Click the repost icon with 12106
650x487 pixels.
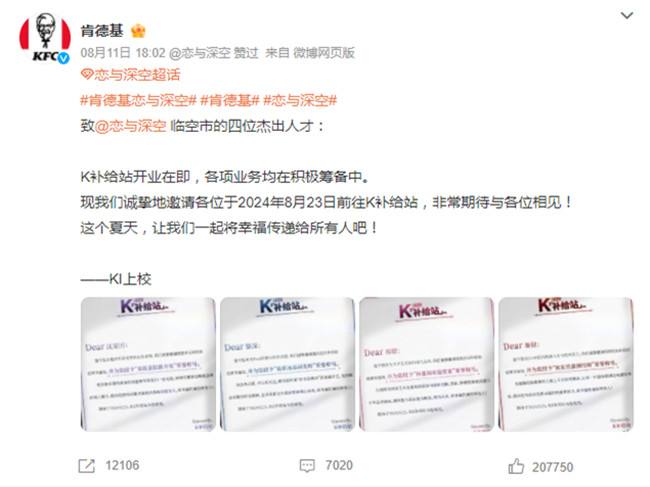point(87,466)
